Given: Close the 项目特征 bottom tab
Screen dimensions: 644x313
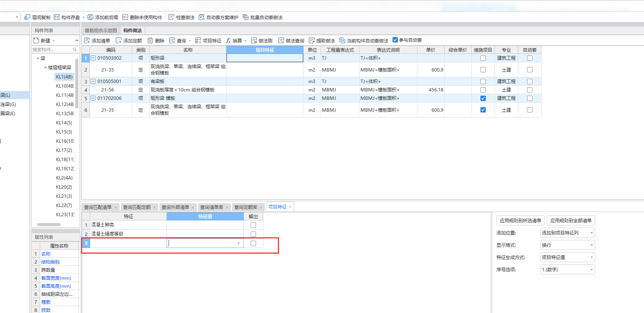Looking at the screenshot, I should coord(290,207).
